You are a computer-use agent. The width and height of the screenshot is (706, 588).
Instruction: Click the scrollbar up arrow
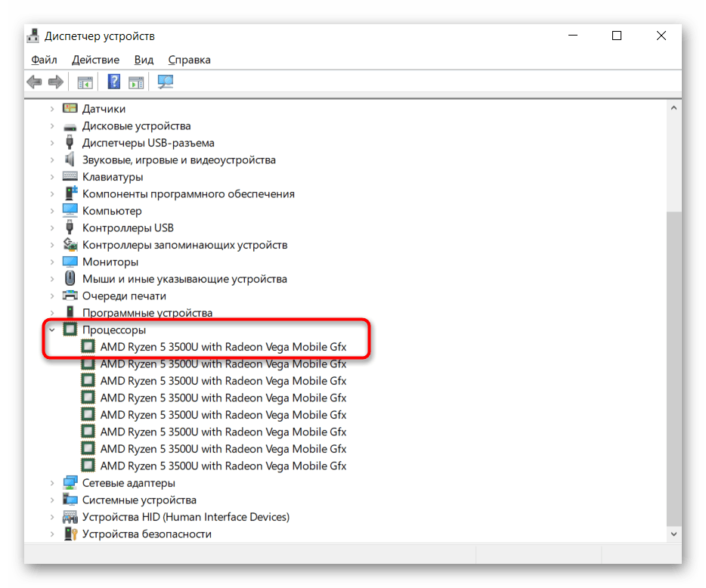pos(673,108)
